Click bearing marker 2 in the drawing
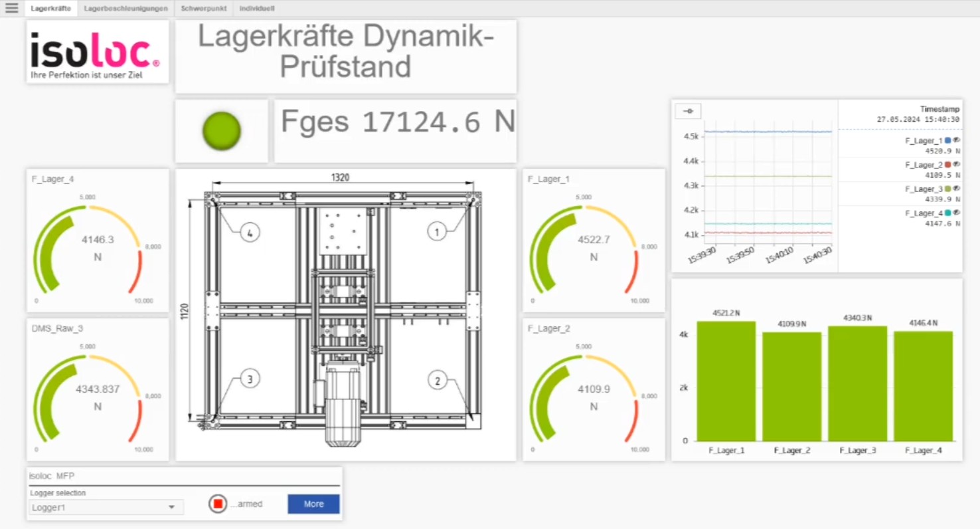Viewport: 980px width, 529px height. click(x=437, y=381)
